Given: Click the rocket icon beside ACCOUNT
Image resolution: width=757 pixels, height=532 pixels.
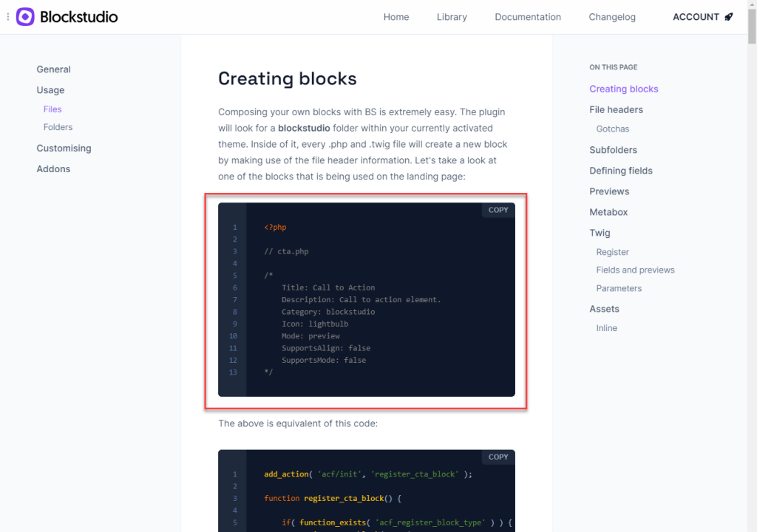Looking at the screenshot, I should [728, 17].
